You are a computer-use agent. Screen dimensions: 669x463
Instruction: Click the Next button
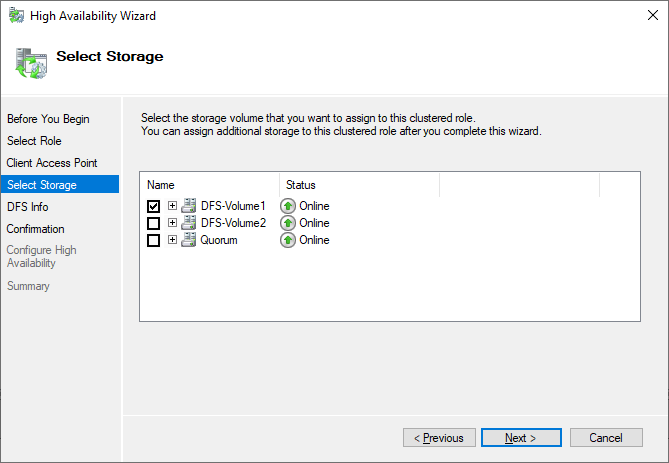[521, 438]
